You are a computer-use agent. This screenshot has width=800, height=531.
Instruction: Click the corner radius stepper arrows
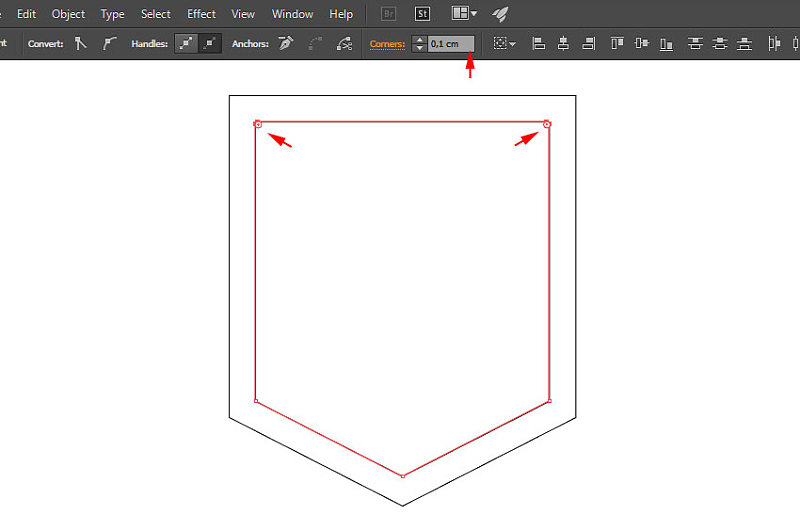[x=419, y=44]
